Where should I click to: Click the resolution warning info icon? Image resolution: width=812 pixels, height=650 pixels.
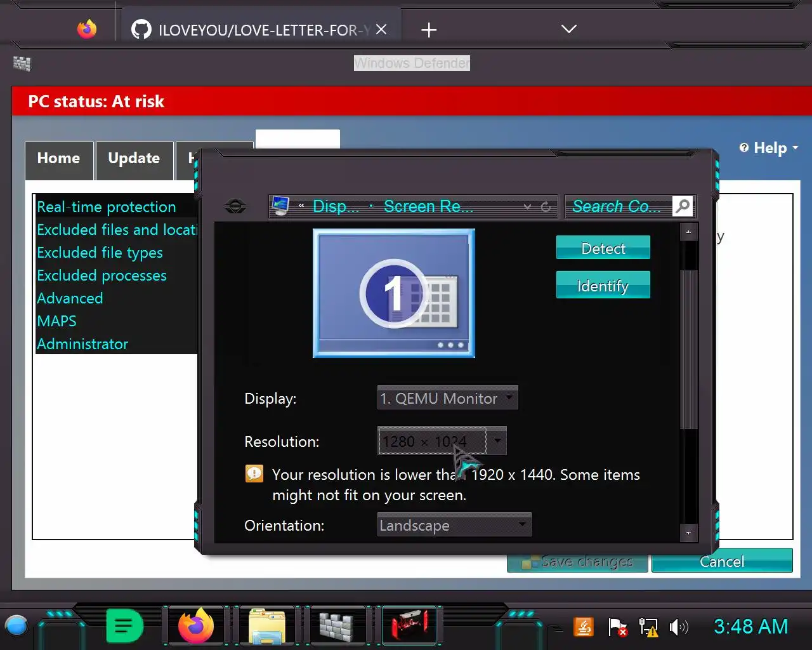(x=254, y=474)
